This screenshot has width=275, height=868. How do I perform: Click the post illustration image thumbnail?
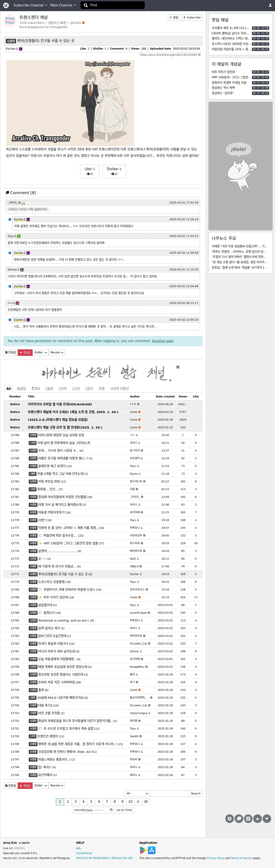click(x=70, y=103)
